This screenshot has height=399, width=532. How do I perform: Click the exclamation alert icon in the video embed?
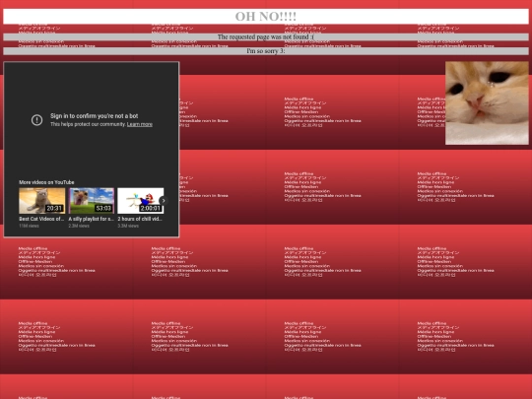tap(37, 120)
